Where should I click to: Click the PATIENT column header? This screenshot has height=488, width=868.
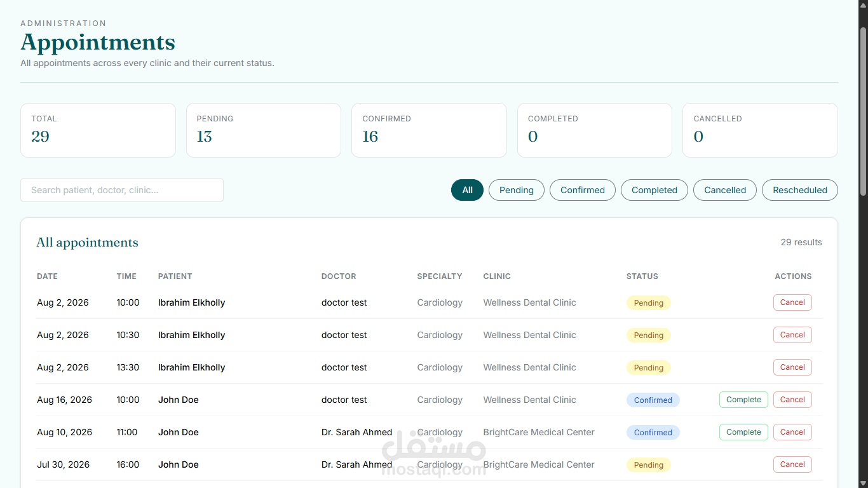[175, 276]
